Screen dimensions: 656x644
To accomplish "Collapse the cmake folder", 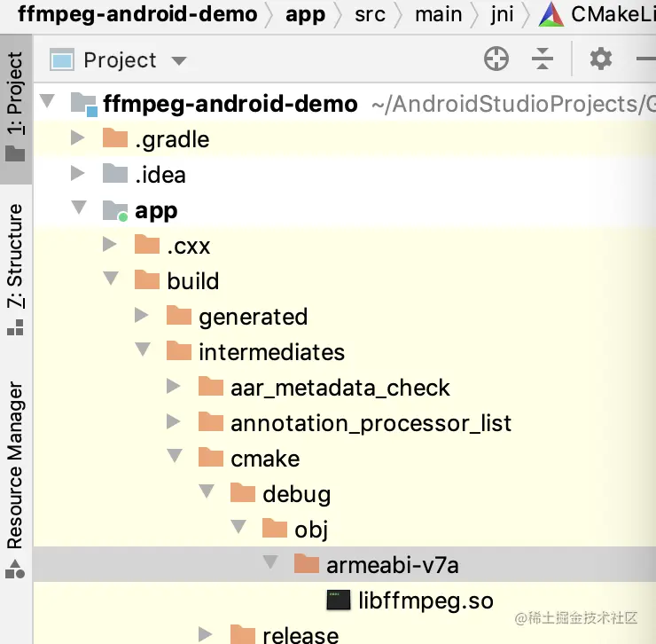I will pyautogui.click(x=175, y=456).
